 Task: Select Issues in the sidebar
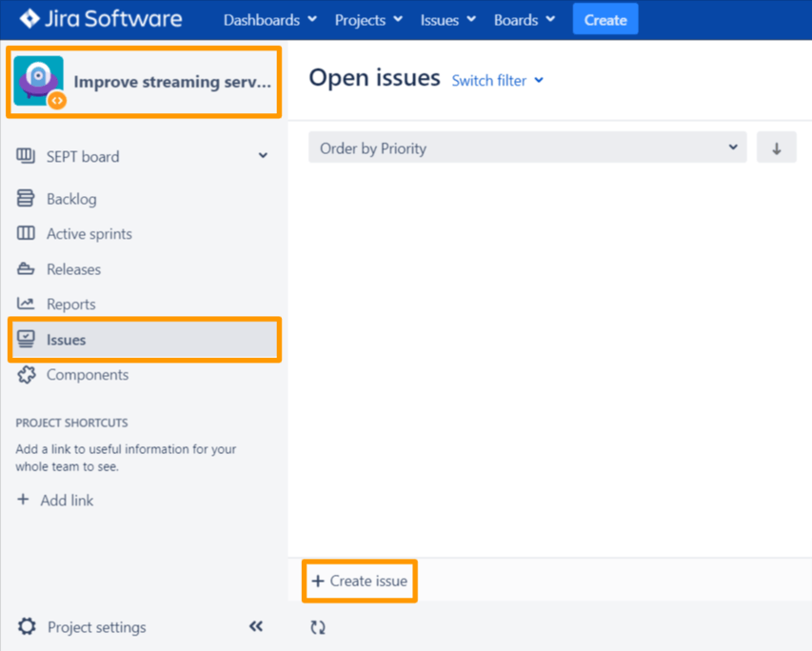tap(145, 340)
